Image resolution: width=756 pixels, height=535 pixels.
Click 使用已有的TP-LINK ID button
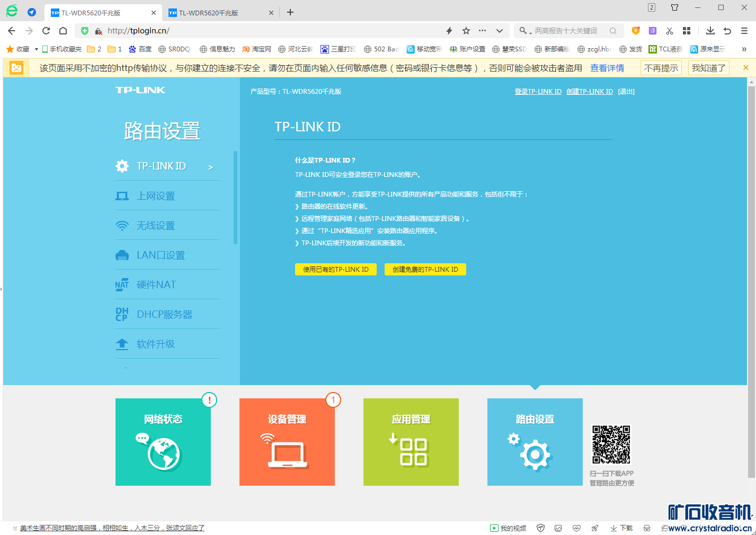tap(335, 269)
